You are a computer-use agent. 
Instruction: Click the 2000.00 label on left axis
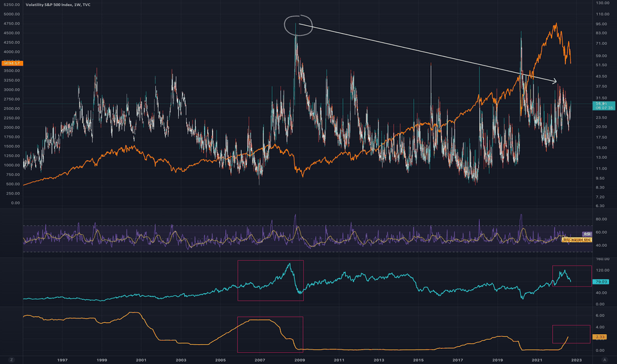point(11,128)
